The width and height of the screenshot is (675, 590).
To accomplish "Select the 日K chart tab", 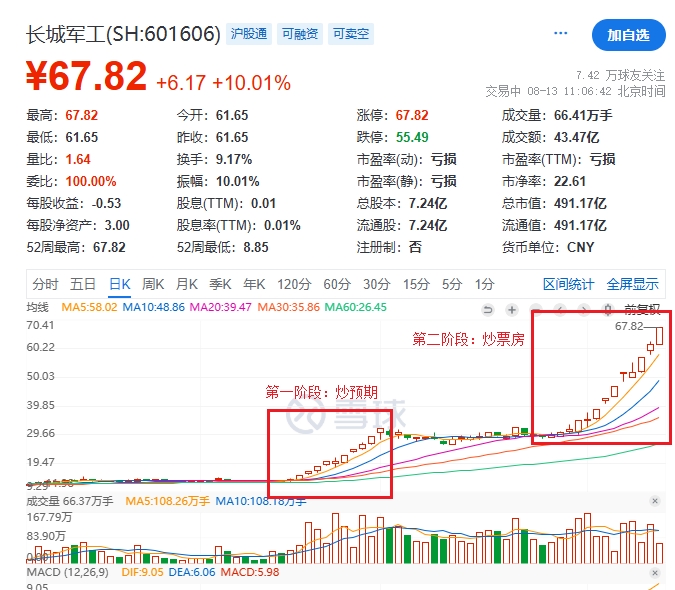I will pos(120,284).
